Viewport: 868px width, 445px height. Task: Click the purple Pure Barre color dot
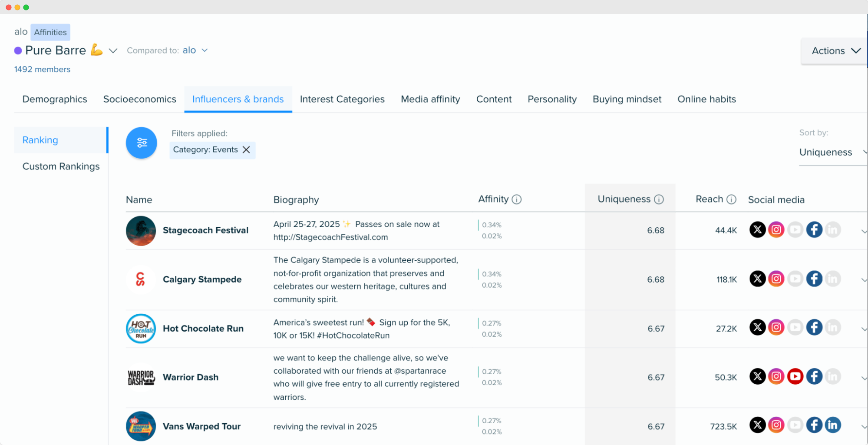pos(18,50)
